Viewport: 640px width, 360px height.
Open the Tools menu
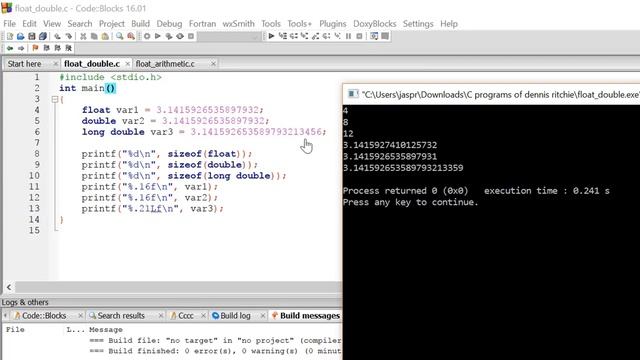[x=271, y=24]
